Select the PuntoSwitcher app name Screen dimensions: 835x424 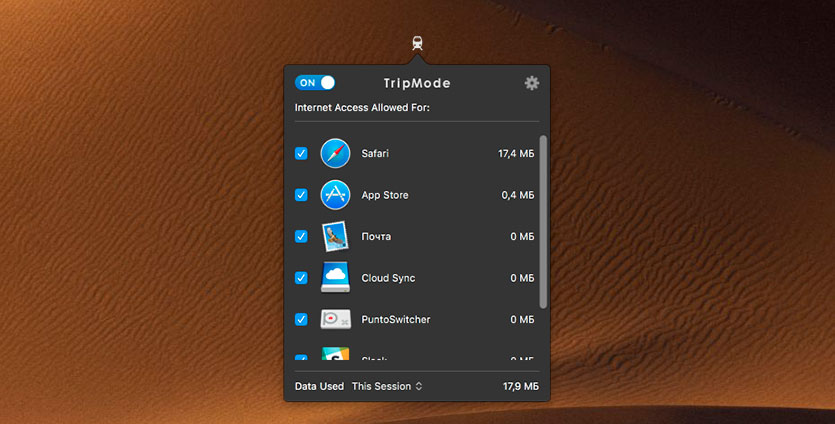(x=396, y=320)
